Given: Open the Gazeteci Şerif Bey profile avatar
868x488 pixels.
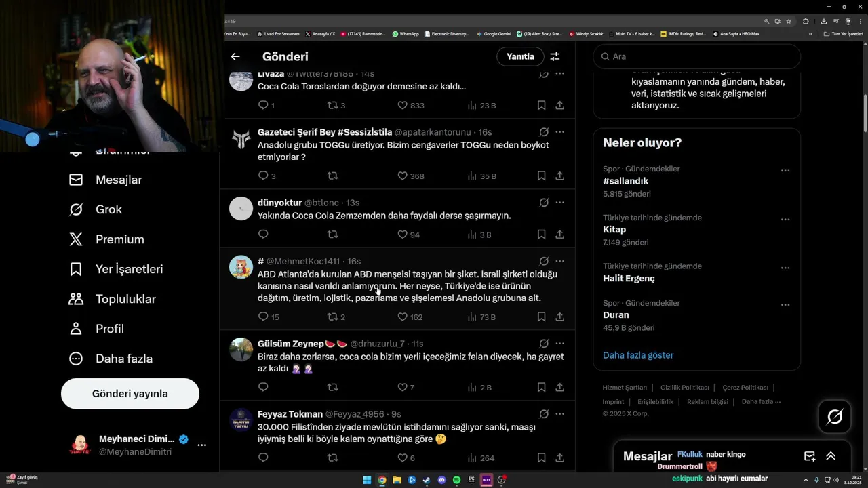Looking at the screenshot, I should 241,138.
